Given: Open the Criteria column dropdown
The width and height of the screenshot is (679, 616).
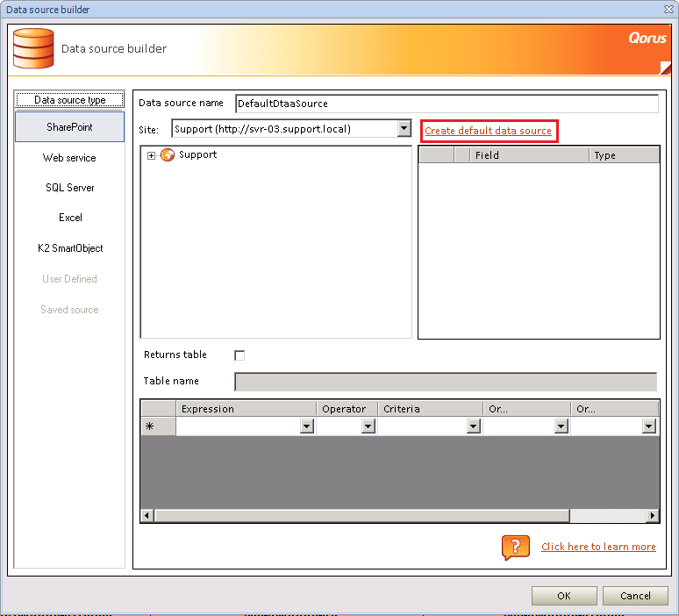Looking at the screenshot, I should [x=474, y=426].
